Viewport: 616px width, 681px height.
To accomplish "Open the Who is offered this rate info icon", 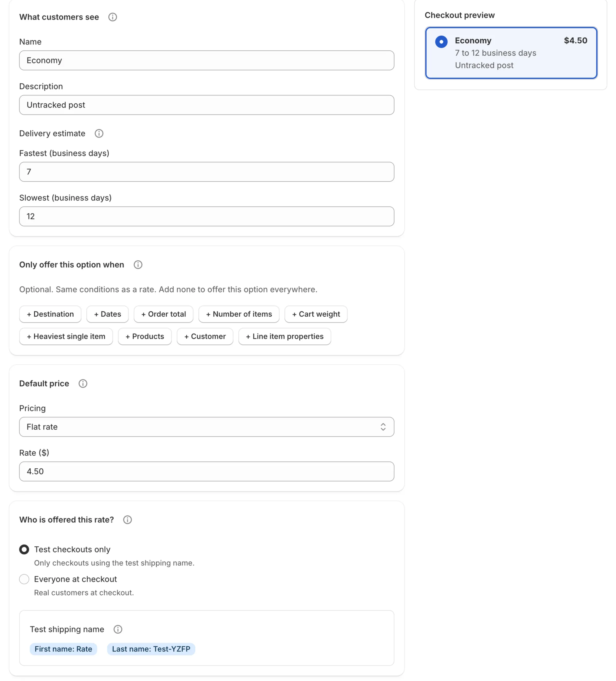I will pos(127,519).
